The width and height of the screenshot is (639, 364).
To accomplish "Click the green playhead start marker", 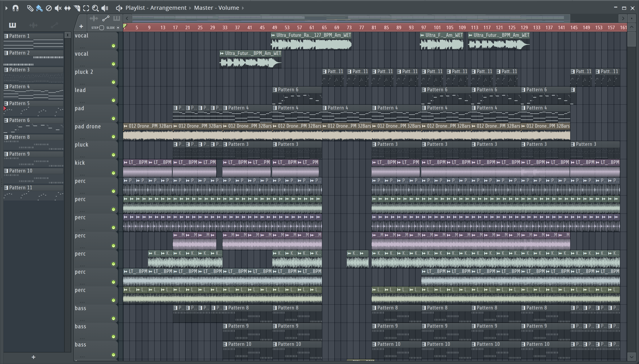I will pyautogui.click(x=125, y=26).
